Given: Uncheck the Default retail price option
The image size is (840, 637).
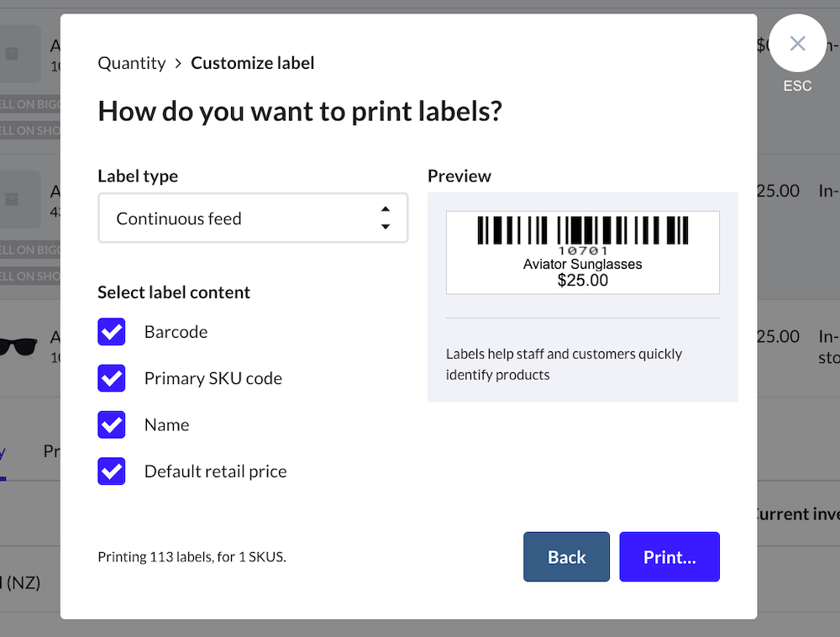Looking at the screenshot, I should tap(111, 471).
